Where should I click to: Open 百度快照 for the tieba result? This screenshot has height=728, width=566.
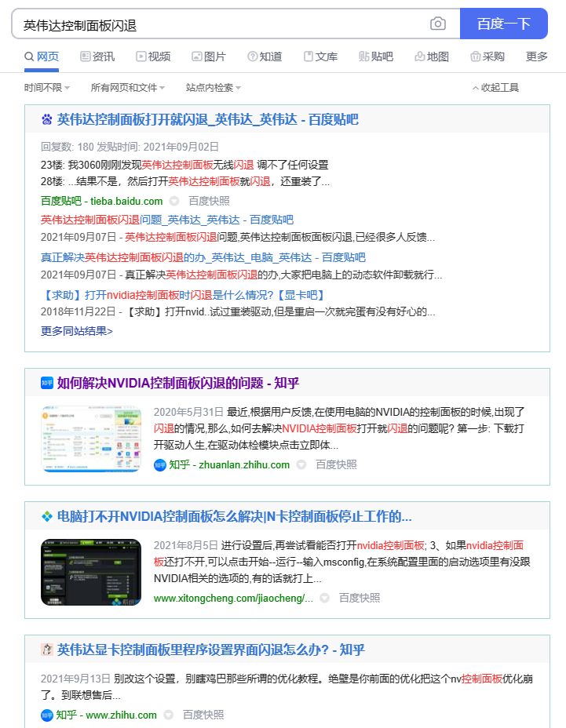tap(209, 201)
